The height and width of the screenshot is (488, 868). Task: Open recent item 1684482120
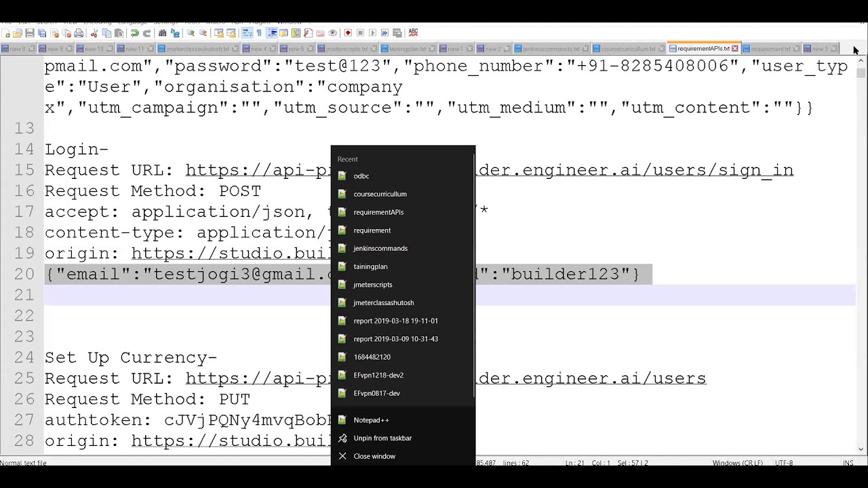(x=403, y=357)
